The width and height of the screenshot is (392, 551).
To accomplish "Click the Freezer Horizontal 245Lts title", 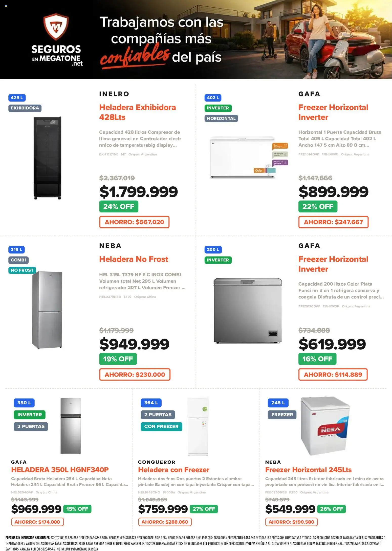I will 308,470.
